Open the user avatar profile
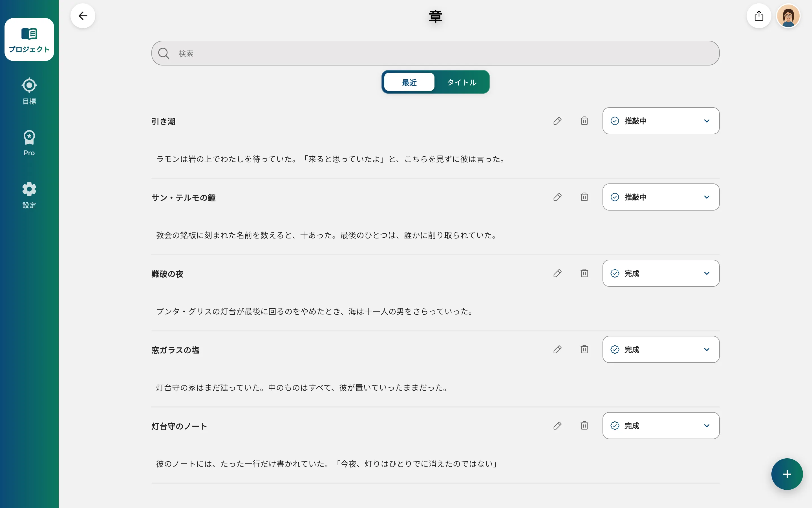Viewport: 812px width, 508px height. point(788,16)
